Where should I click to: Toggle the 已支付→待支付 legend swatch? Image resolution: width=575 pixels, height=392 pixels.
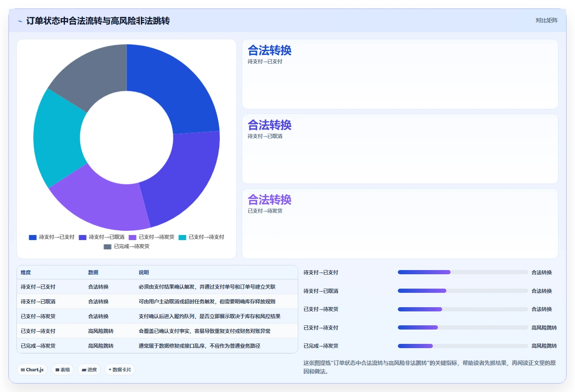click(182, 237)
